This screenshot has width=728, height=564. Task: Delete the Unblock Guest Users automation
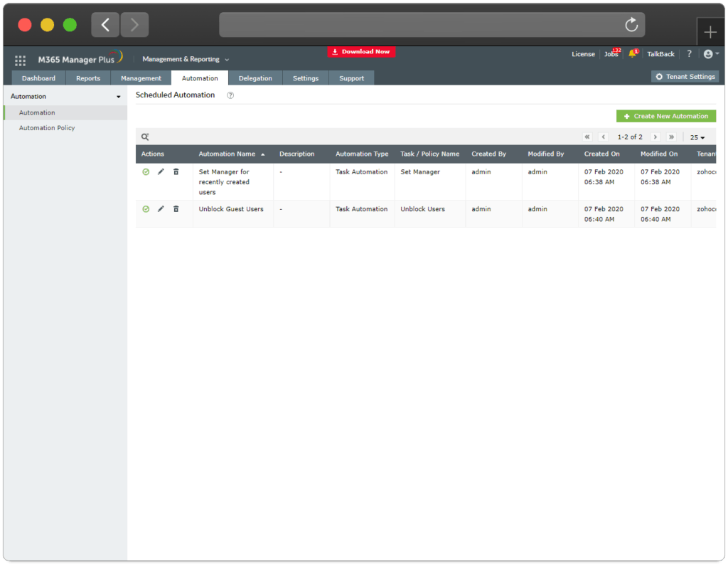176,209
